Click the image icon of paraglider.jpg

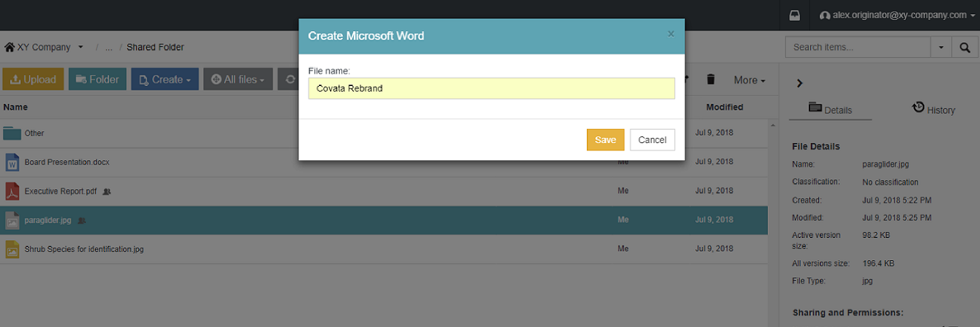click(x=12, y=220)
